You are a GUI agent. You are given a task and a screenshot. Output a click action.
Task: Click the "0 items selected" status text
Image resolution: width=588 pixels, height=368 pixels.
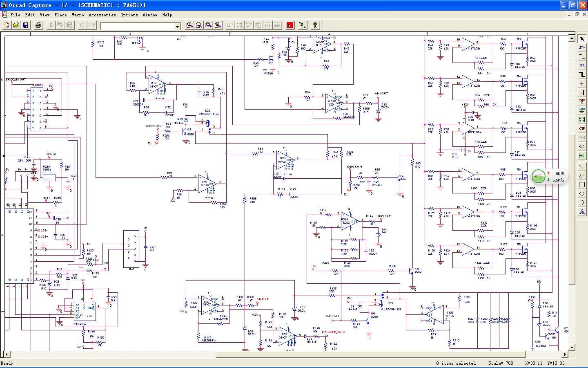pyautogui.click(x=456, y=363)
